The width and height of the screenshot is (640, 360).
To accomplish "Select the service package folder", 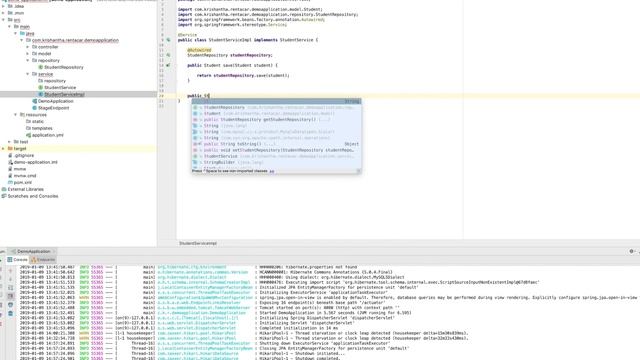I will pyautogui.click(x=45, y=74).
